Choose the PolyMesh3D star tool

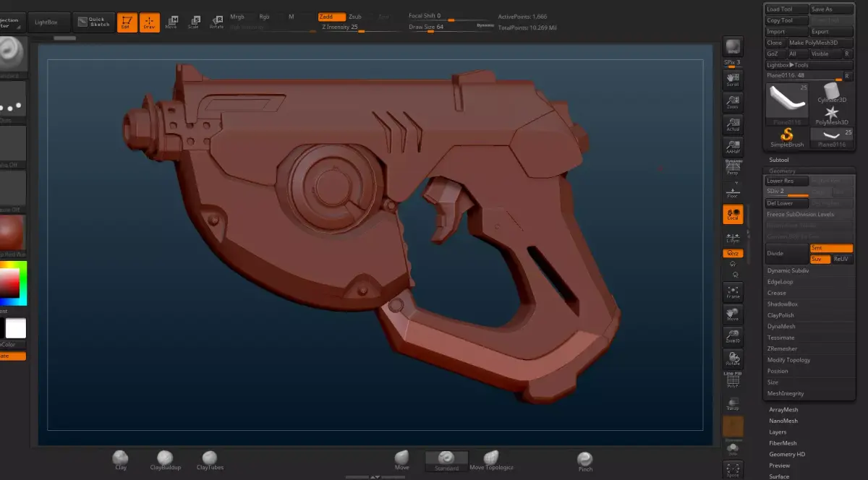pos(832,115)
